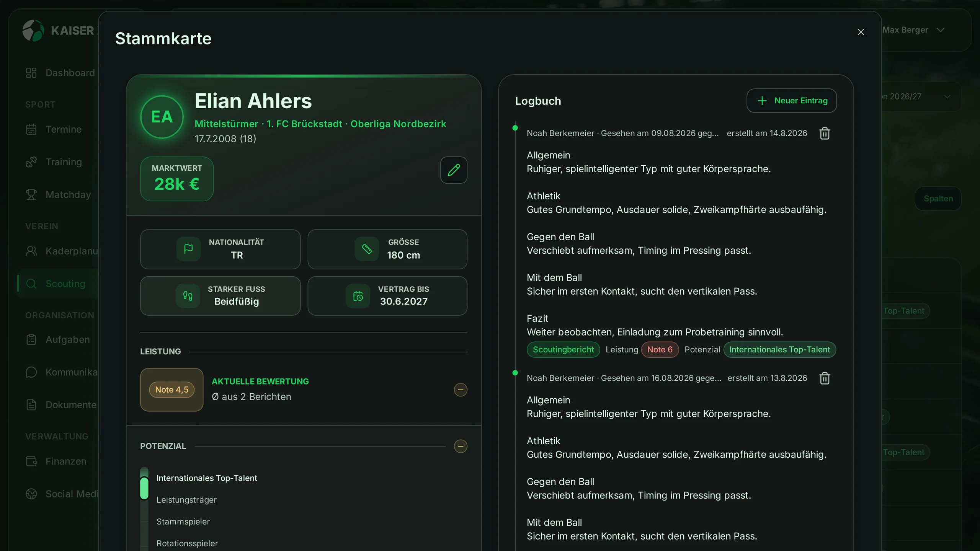
Task: Delete the log entry created 13.8.2026
Action: (825, 378)
